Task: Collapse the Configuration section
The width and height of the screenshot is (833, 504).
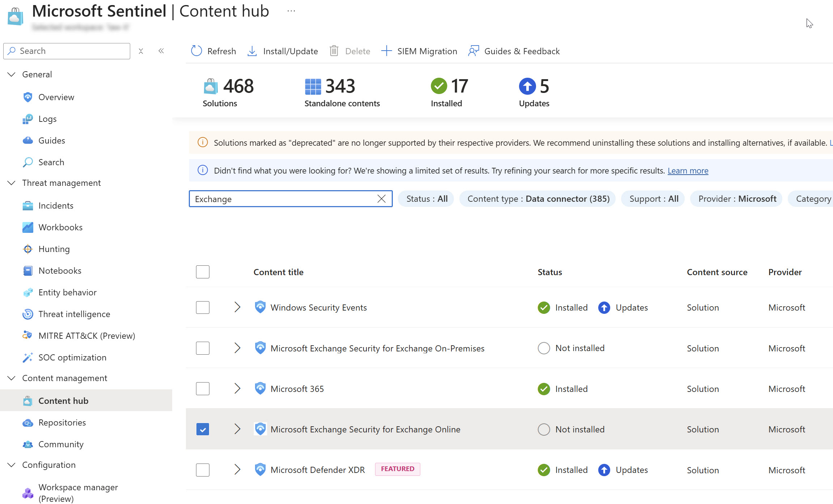Action: coord(12,465)
